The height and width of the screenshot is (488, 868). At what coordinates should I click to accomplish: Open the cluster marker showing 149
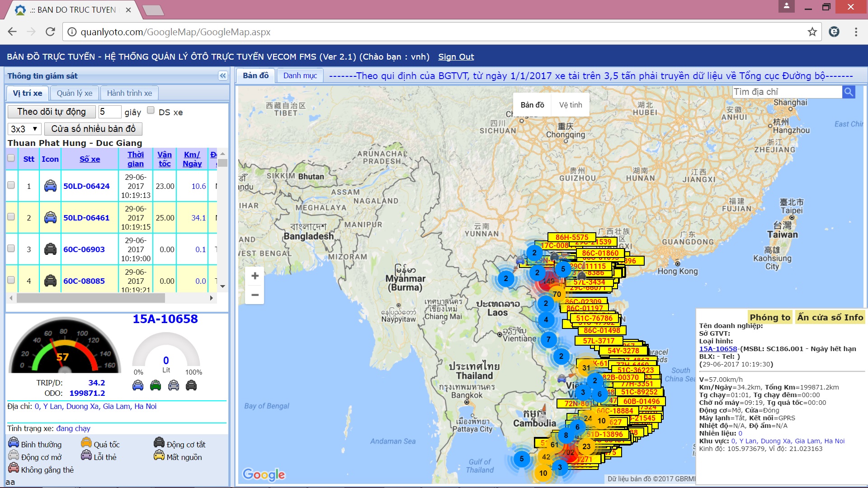pyautogui.click(x=548, y=281)
